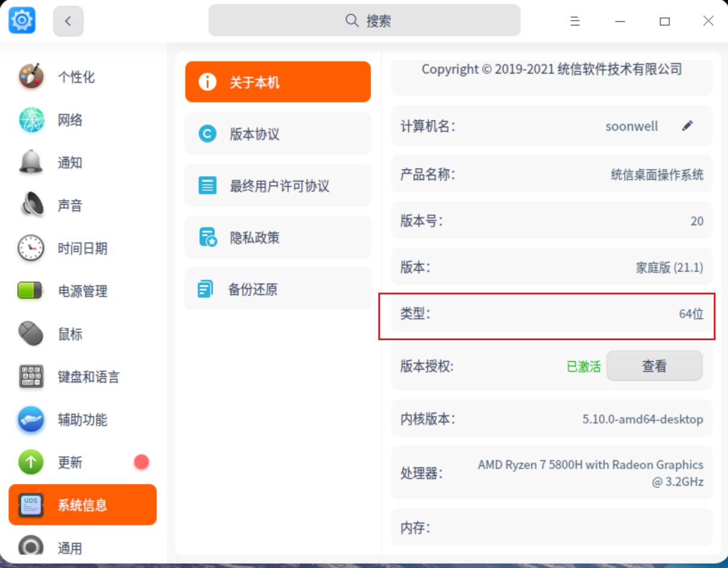
Task: Open the 电源管理 battery icon
Action: (31, 291)
